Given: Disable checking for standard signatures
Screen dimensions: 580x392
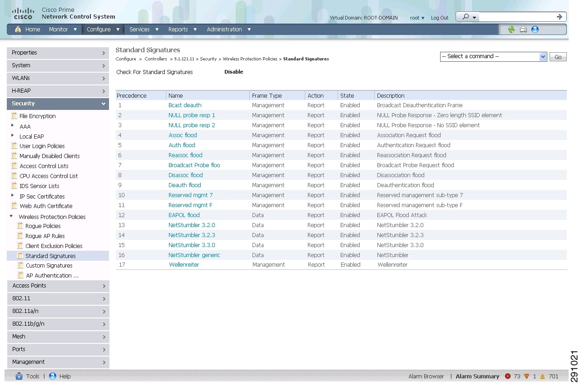Looking at the screenshot, I should coord(233,72).
